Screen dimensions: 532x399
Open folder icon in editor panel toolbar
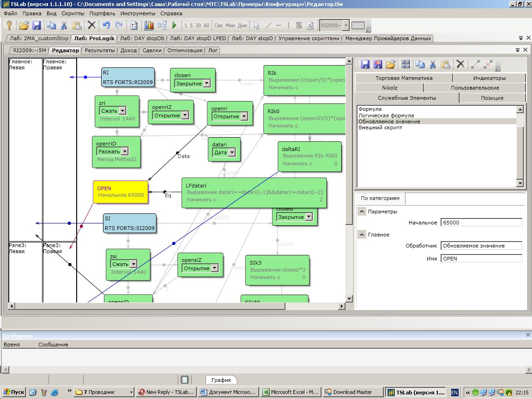(x=390, y=64)
